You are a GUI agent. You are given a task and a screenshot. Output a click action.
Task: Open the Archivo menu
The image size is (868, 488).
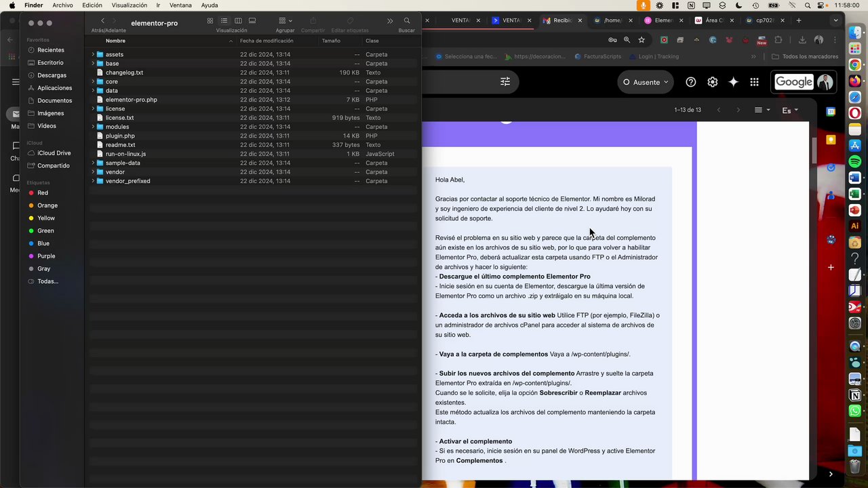click(62, 5)
